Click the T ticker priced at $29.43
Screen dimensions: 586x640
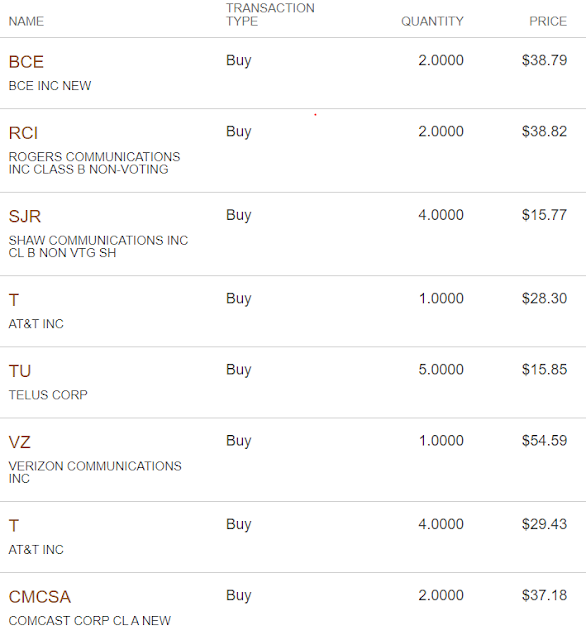[14, 526]
